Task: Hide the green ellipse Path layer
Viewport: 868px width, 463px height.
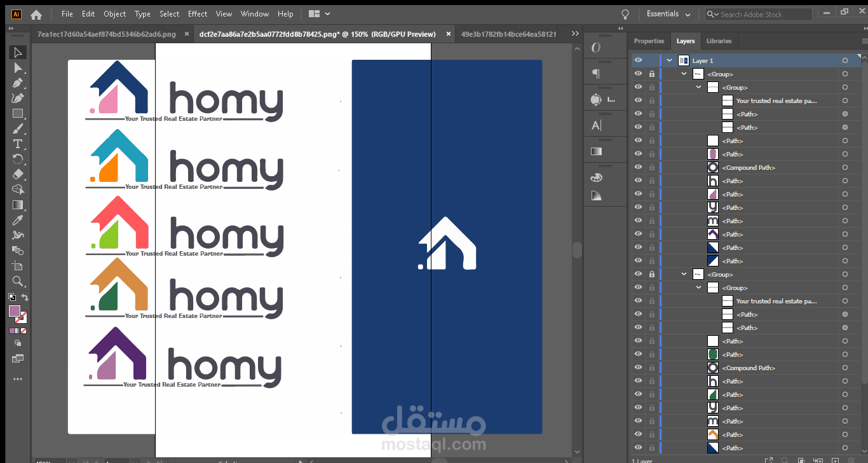Action: coord(638,354)
